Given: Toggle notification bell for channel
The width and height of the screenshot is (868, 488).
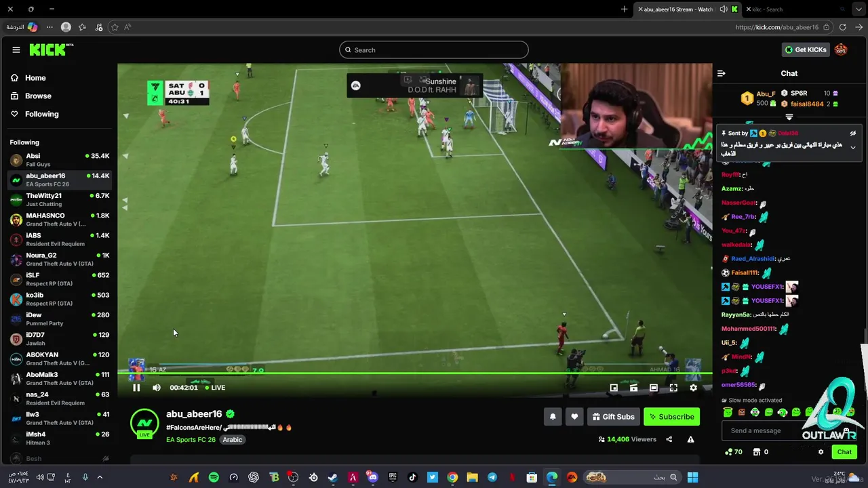Looking at the screenshot, I should pos(553,417).
